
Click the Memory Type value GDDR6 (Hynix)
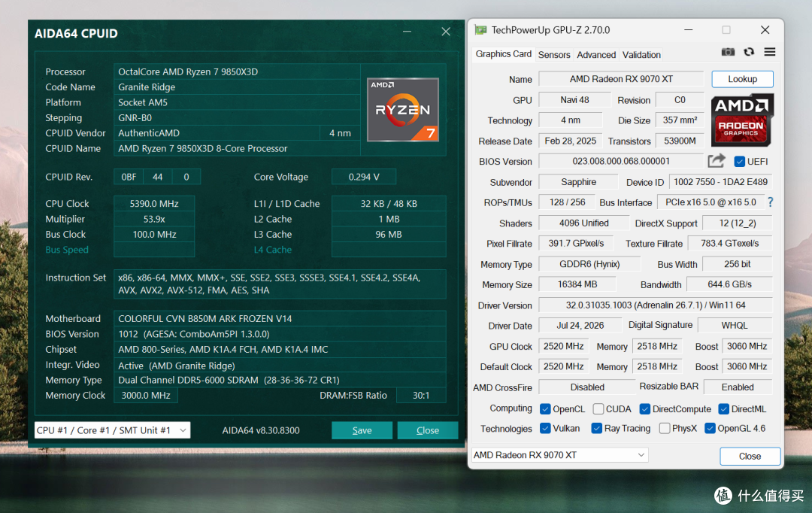click(589, 264)
